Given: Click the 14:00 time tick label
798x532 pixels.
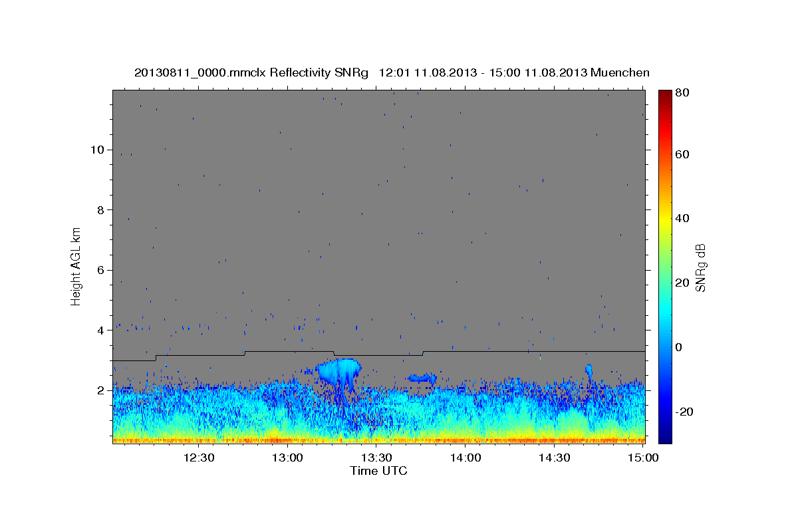Looking at the screenshot, I should (x=465, y=458).
